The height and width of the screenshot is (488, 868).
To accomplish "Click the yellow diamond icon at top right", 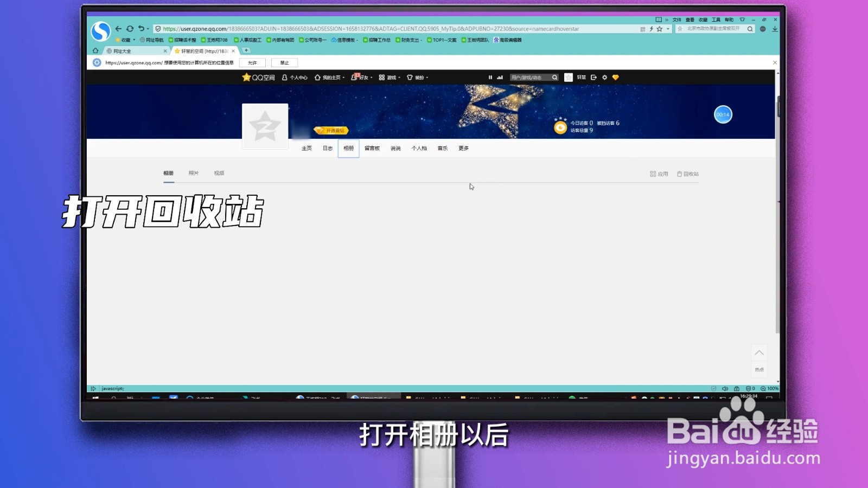I will (x=615, y=77).
